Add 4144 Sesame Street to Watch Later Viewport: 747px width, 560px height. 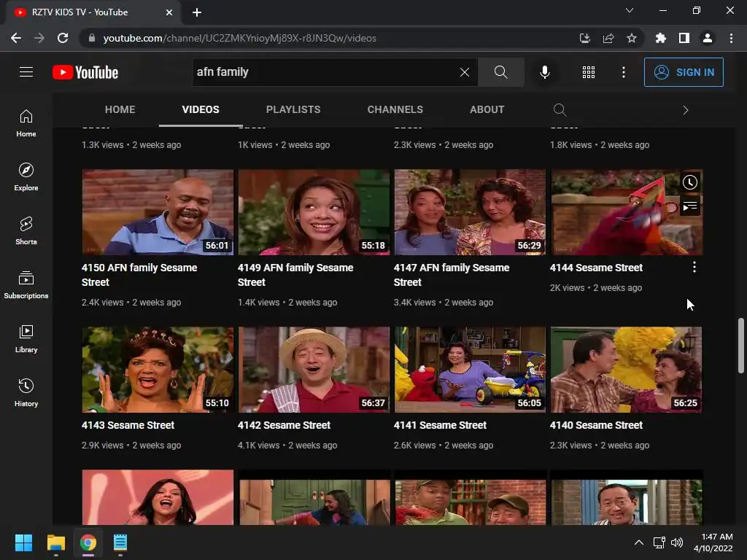690,182
